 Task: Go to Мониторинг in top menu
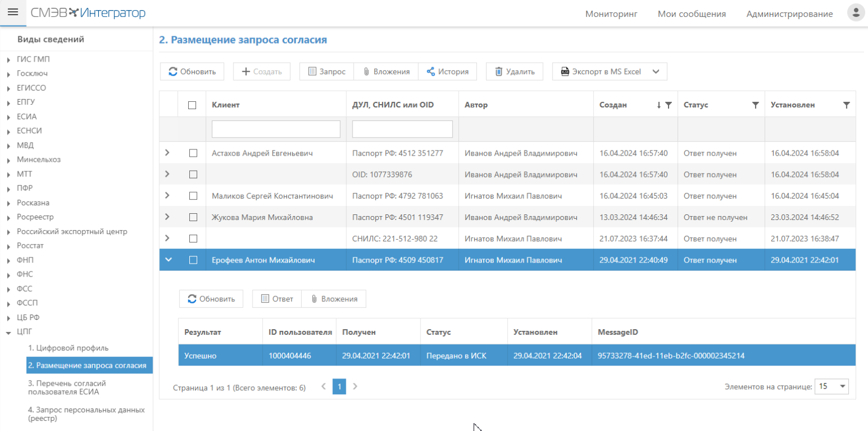pyautogui.click(x=611, y=14)
